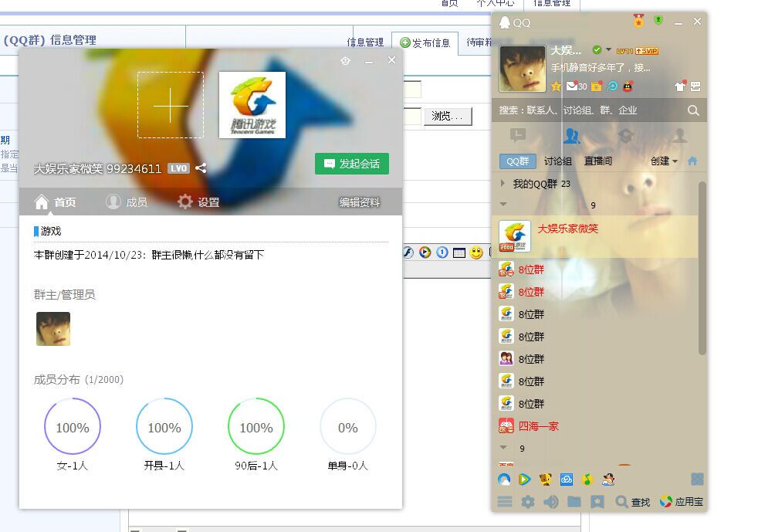Click the LV0 group level badge

coord(178,168)
